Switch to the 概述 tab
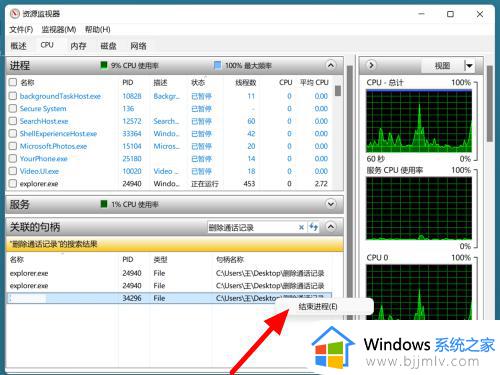Image resolution: width=500 pixels, height=375 pixels. (x=18, y=46)
